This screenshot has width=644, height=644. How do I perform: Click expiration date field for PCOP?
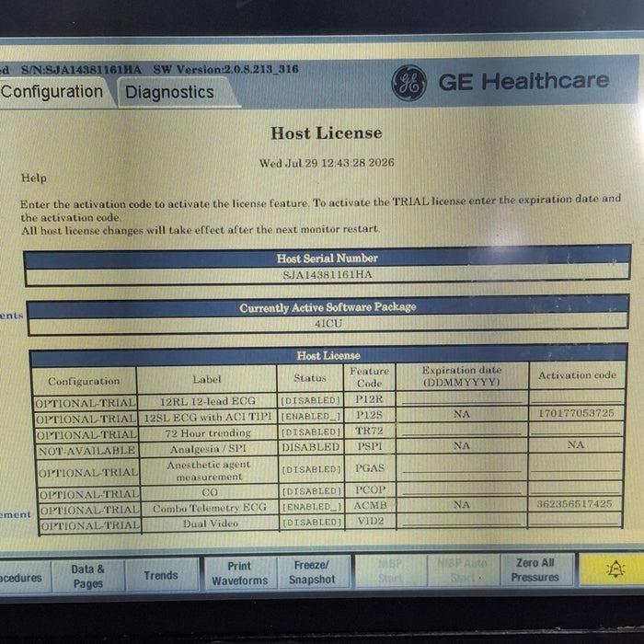pyautogui.click(x=462, y=489)
